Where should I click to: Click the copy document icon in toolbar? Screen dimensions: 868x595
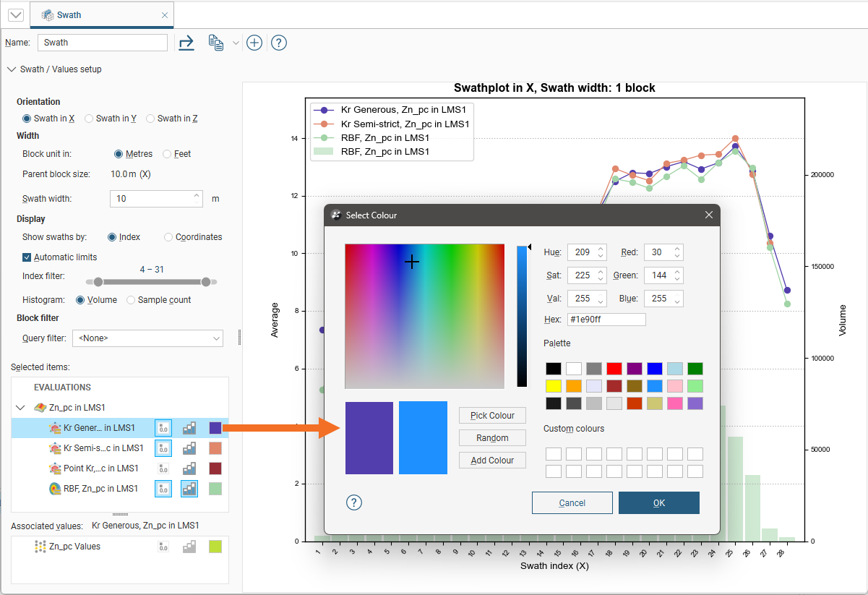point(215,43)
